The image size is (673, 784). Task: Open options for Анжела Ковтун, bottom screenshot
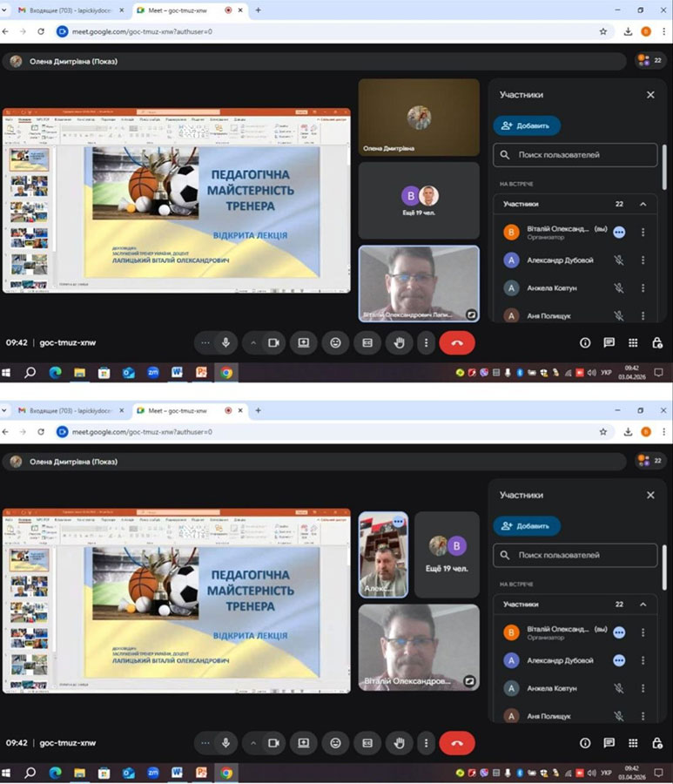[x=643, y=688]
